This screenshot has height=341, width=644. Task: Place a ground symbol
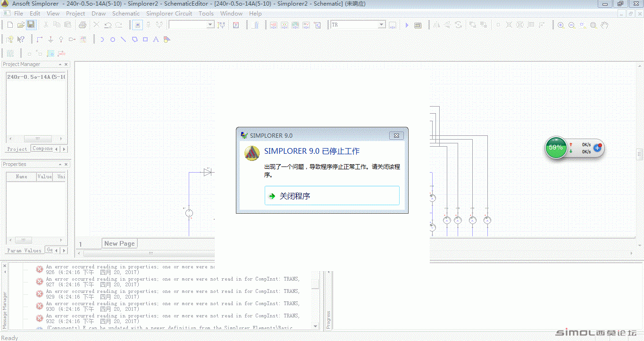click(x=50, y=39)
